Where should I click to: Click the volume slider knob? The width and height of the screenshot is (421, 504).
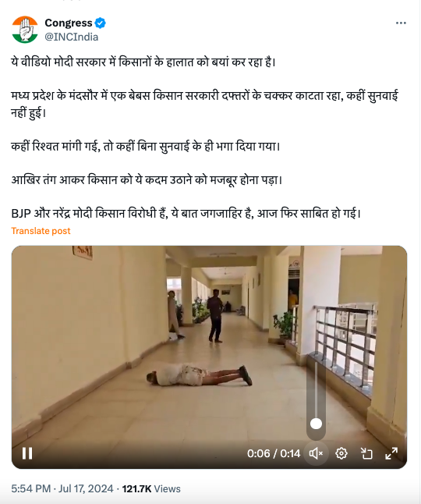pos(316,424)
